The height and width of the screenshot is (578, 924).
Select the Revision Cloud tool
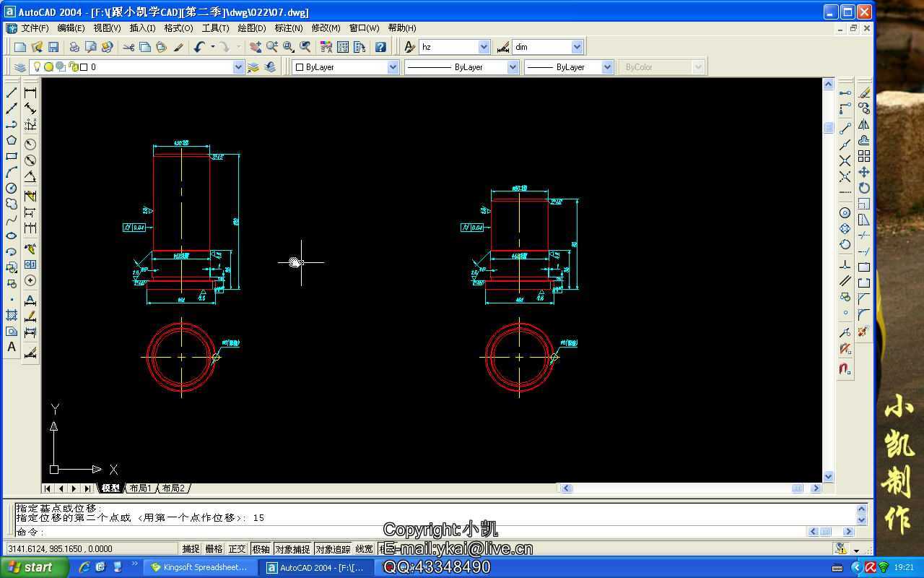click(12, 204)
